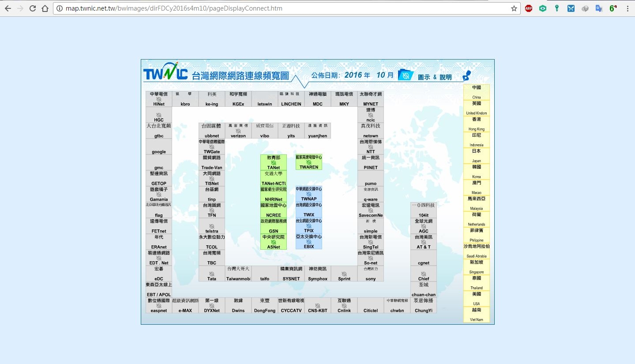Select the USA country cell
The image size is (635, 364).
click(x=477, y=299)
